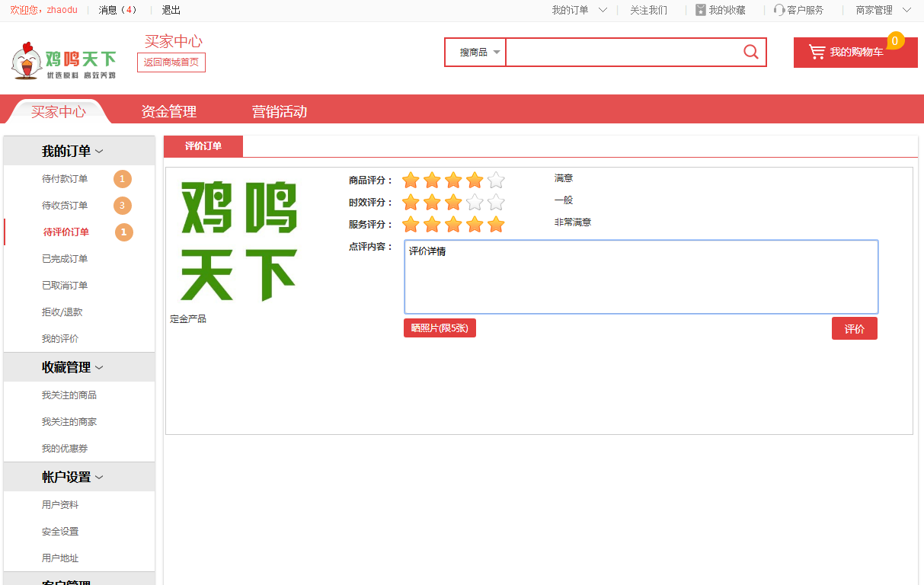Open the shopping cart icon

(817, 52)
